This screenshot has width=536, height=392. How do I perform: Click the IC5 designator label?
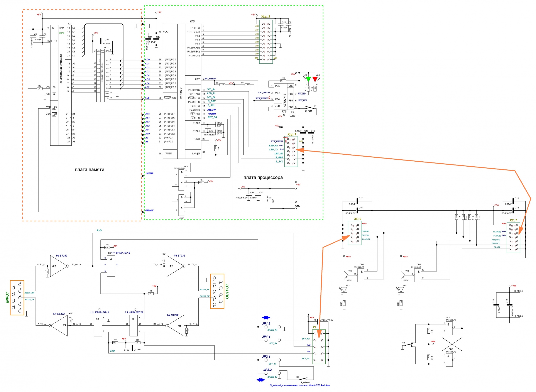(x=192, y=21)
